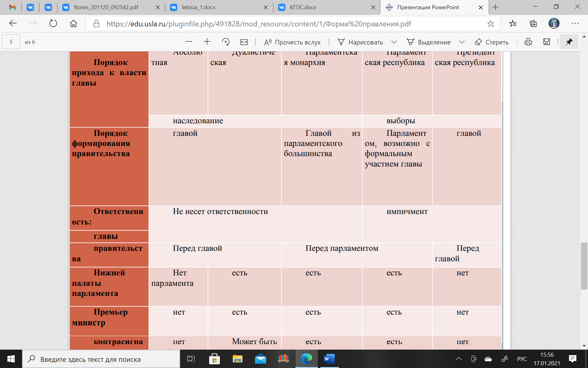Open the clock and date flyout

point(547,359)
